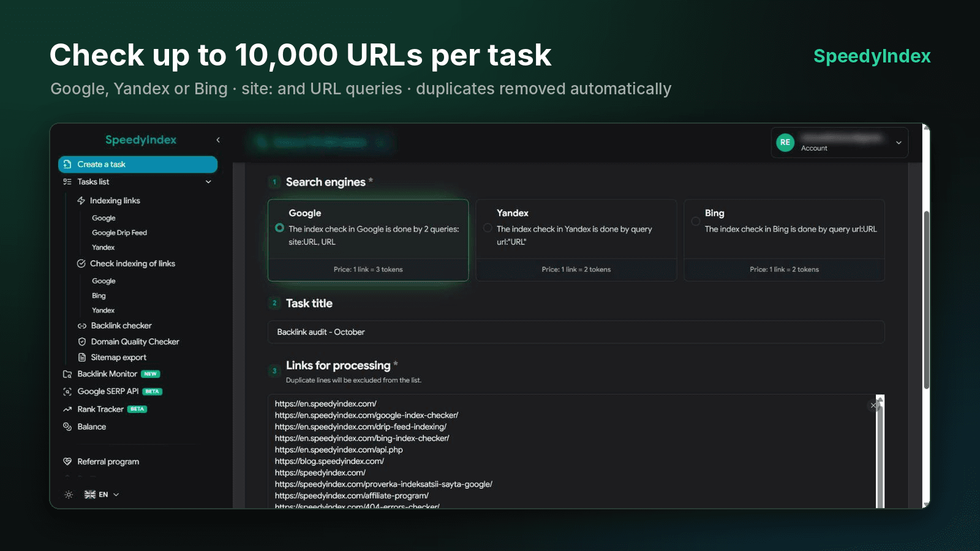Click the UK flag language icon

click(x=90, y=495)
